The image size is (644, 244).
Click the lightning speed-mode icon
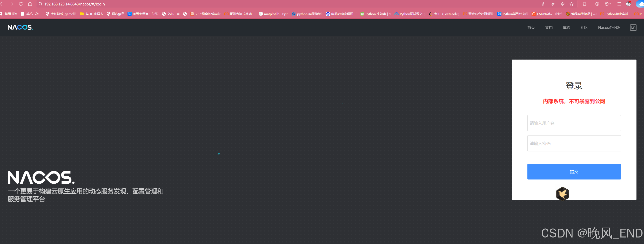tap(553, 4)
